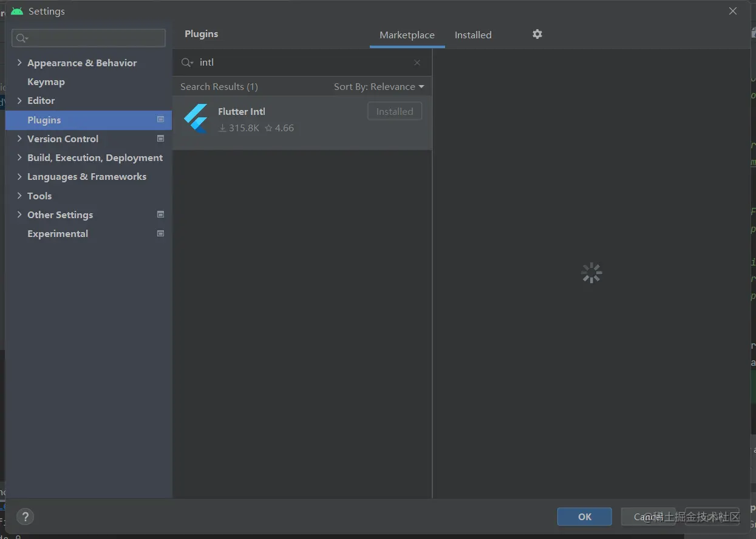Expand Appearance & Behavior section
Viewport: 756px width, 539px height.
pyautogui.click(x=19, y=63)
